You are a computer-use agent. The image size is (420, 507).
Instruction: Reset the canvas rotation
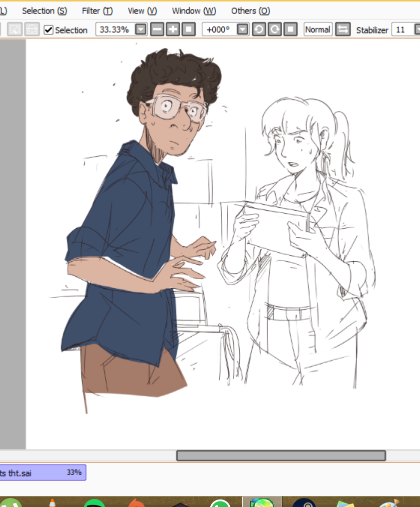pyautogui.click(x=291, y=29)
